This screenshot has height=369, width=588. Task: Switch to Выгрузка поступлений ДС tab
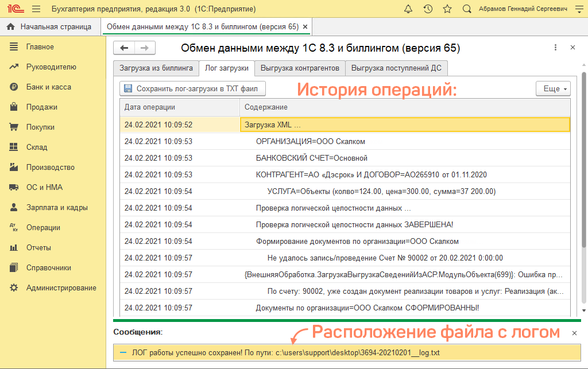pyautogui.click(x=396, y=68)
